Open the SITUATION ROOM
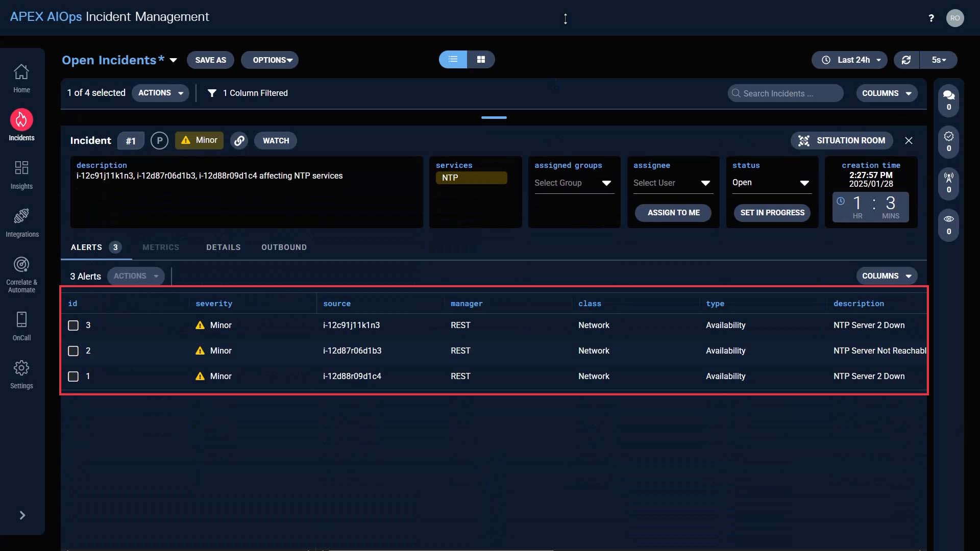The height and width of the screenshot is (551, 980). (x=842, y=141)
